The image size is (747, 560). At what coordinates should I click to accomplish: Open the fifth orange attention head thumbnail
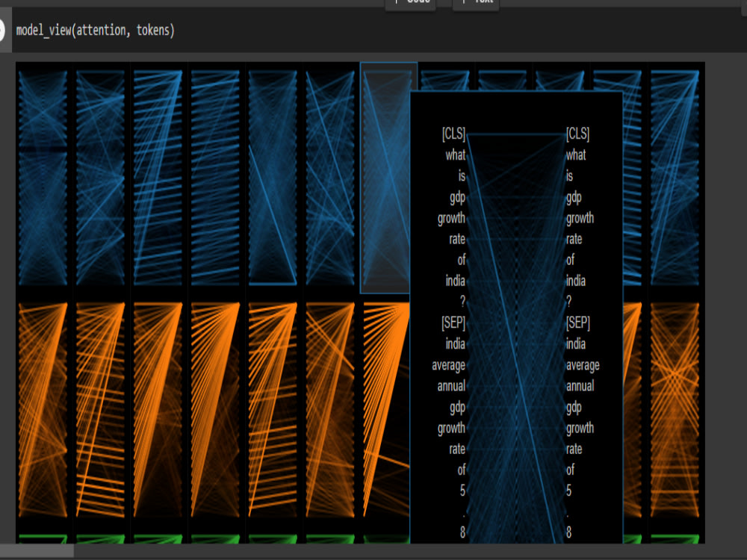point(273,409)
